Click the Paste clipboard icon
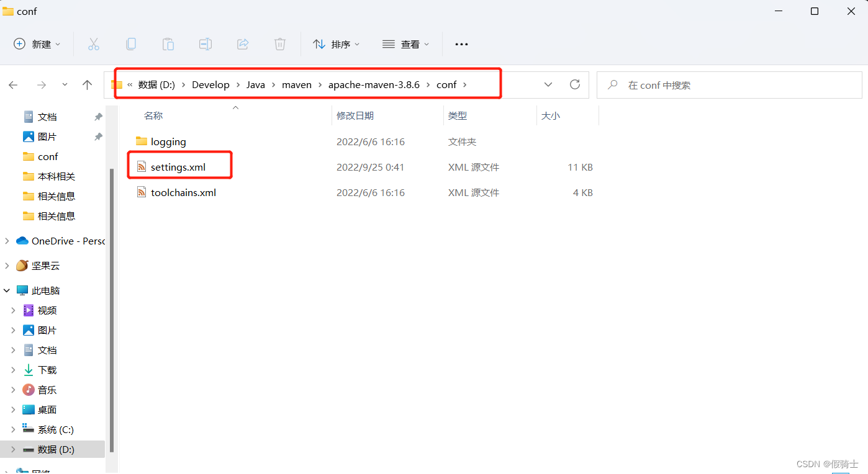Image resolution: width=868 pixels, height=474 pixels. click(168, 44)
